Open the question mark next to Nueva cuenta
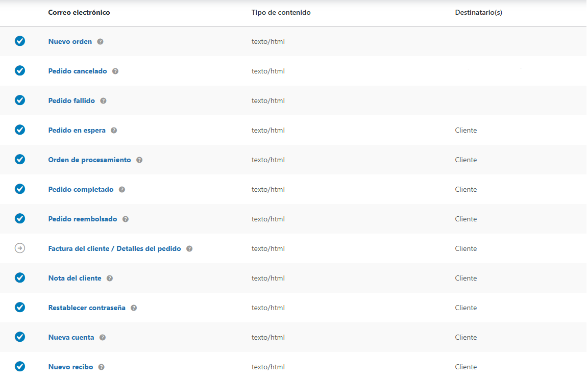The image size is (588, 380). pyautogui.click(x=102, y=337)
